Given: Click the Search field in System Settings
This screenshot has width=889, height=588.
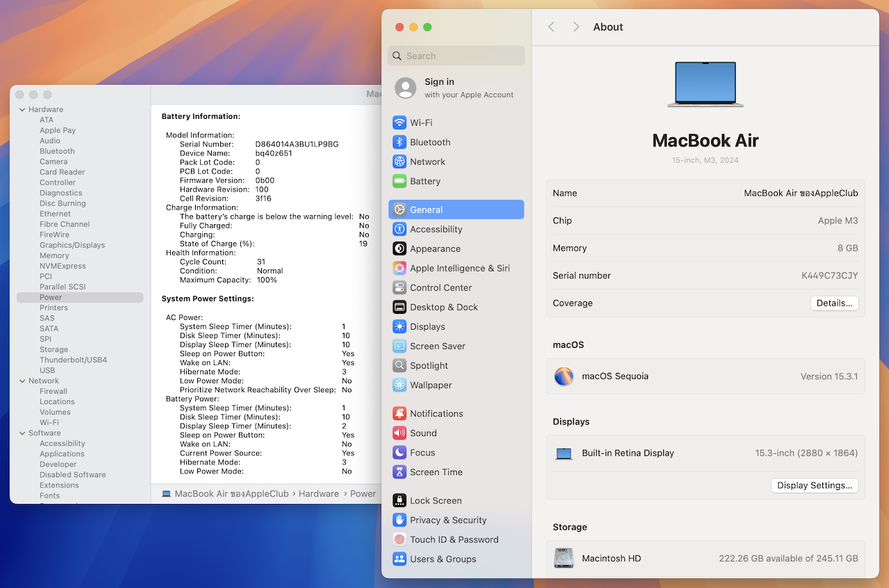Looking at the screenshot, I should [x=456, y=56].
